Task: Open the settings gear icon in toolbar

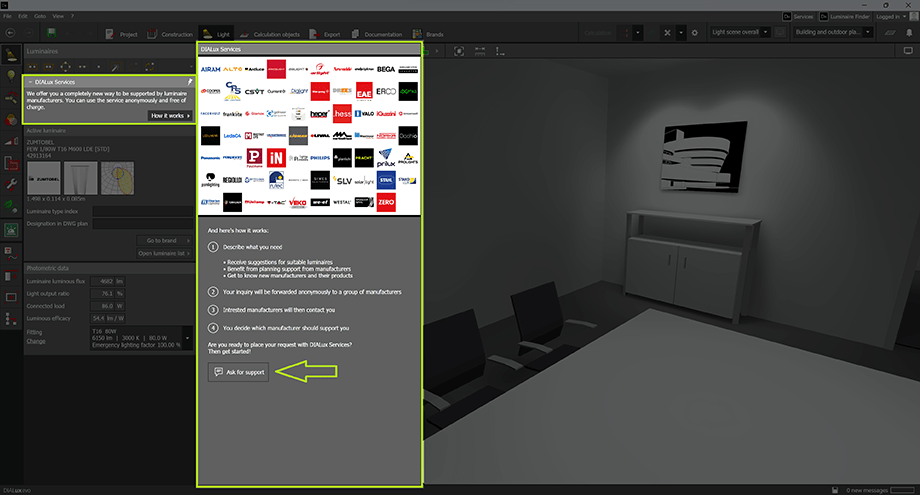Action: pos(695,33)
